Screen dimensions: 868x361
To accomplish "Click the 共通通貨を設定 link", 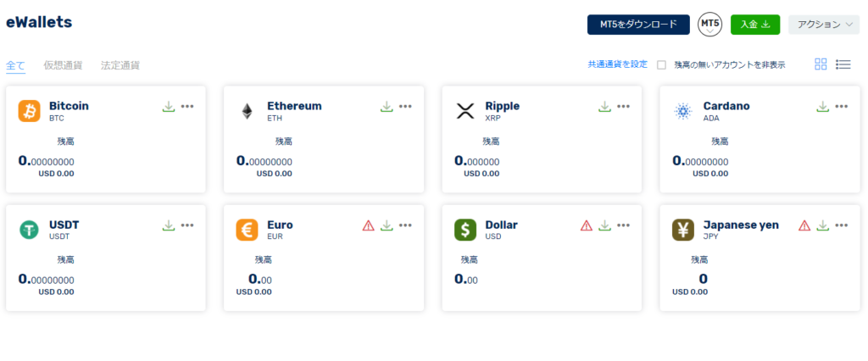I will 617,64.
